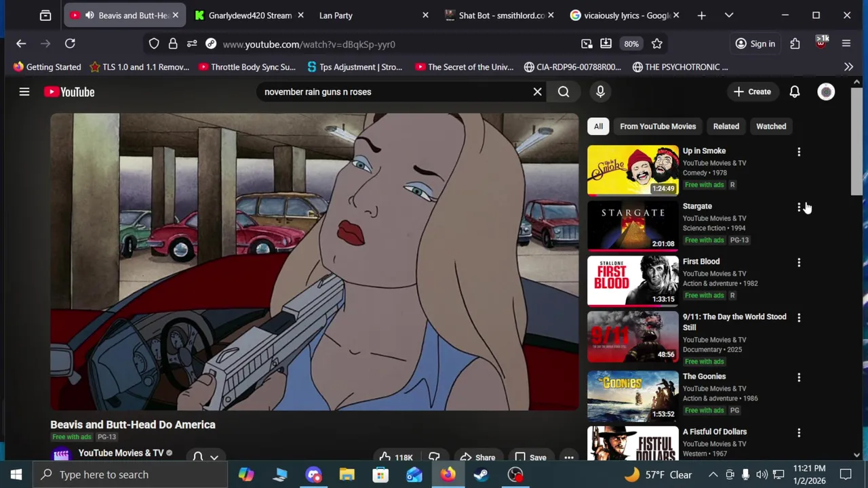868x488 pixels.
Task: Like the video with the thumbs-up button
Action: [395, 457]
